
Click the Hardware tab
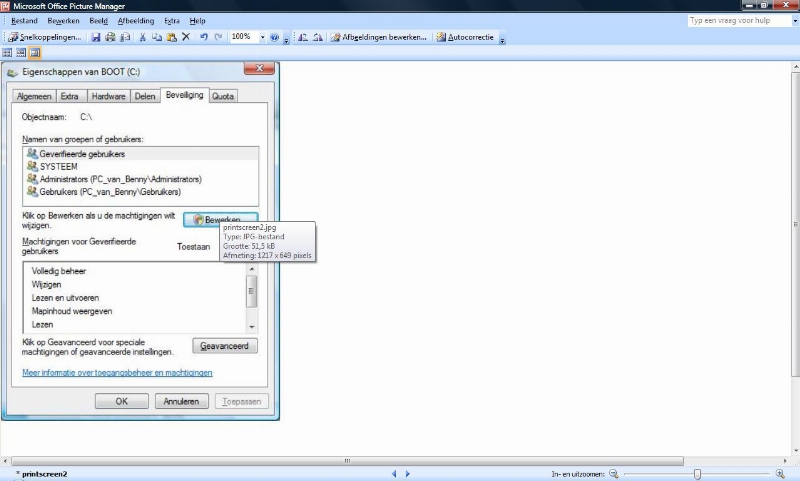108,96
